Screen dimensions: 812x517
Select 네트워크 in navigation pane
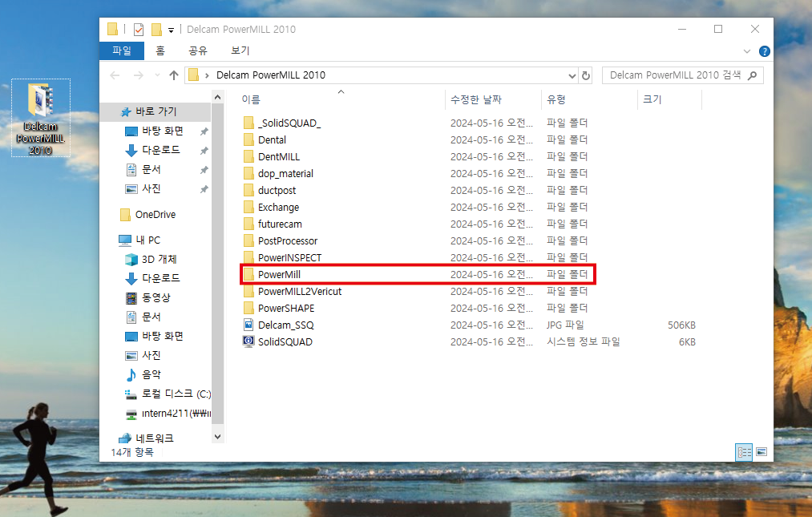(x=155, y=438)
